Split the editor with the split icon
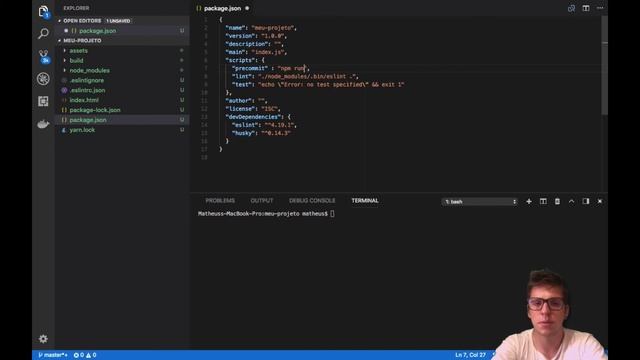Screen dimensions: 640x360 586,8
